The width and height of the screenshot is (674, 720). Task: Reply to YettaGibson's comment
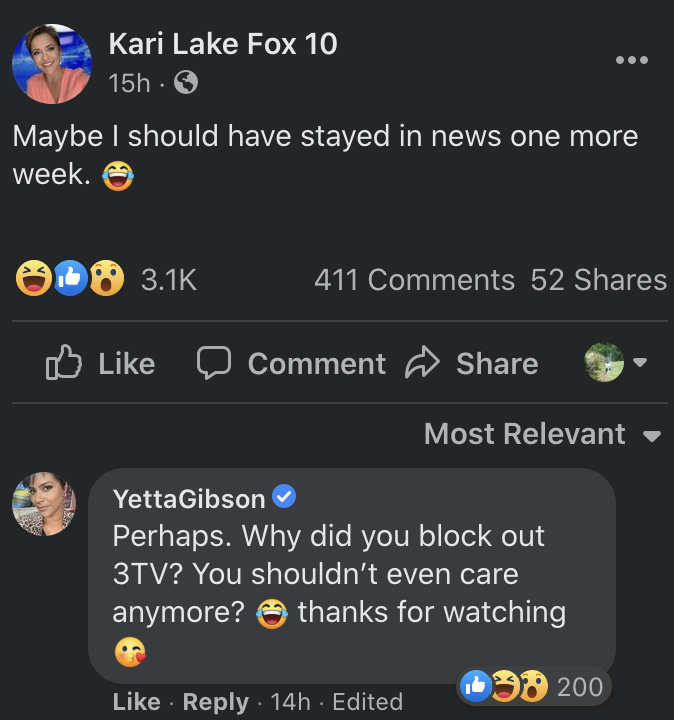(215, 701)
